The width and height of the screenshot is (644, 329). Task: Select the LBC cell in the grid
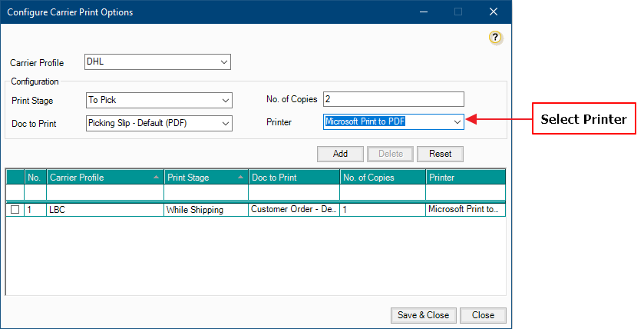(104, 209)
